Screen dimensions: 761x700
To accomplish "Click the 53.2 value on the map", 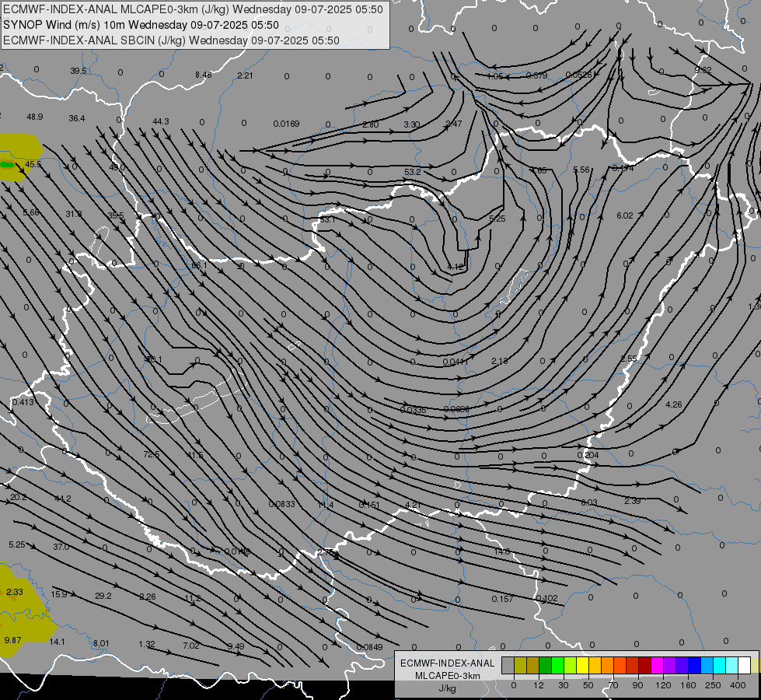I will (413, 172).
